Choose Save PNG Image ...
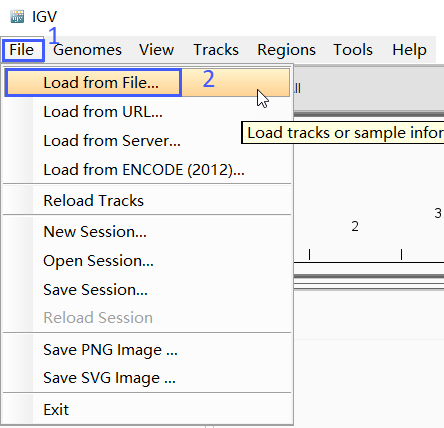Viewport: 444px width, 428px height. (x=147, y=350)
